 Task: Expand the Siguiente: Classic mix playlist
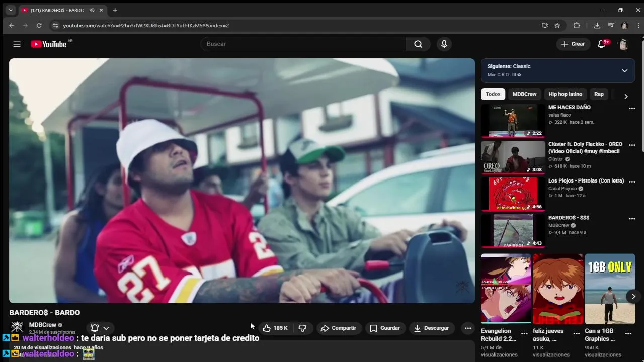(x=624, y=70)
